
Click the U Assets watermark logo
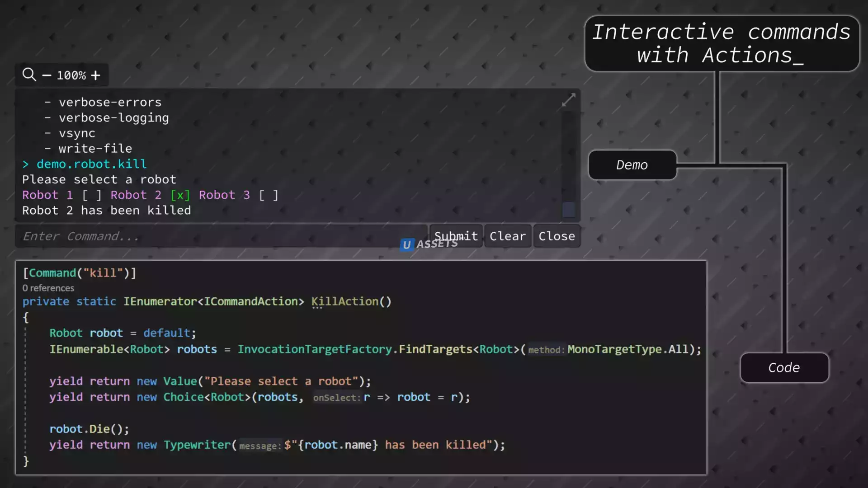[407, 244]
